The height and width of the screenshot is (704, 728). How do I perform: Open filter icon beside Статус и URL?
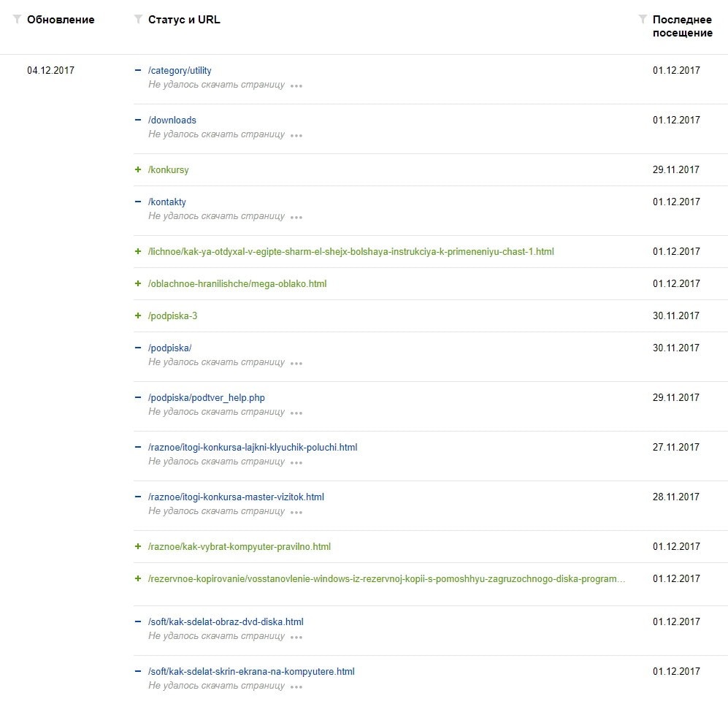point(138,20)
